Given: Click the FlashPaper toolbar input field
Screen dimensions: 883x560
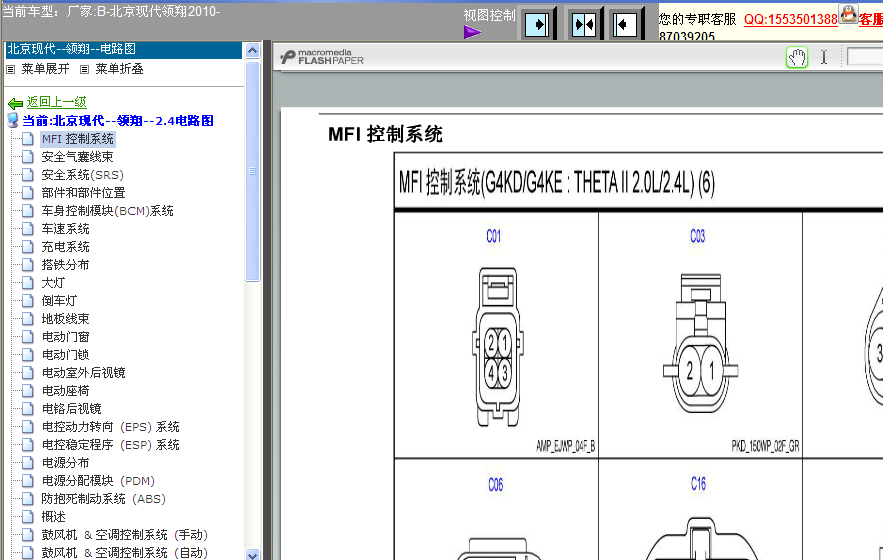Looking at the screenshot, I should (865, 57).
